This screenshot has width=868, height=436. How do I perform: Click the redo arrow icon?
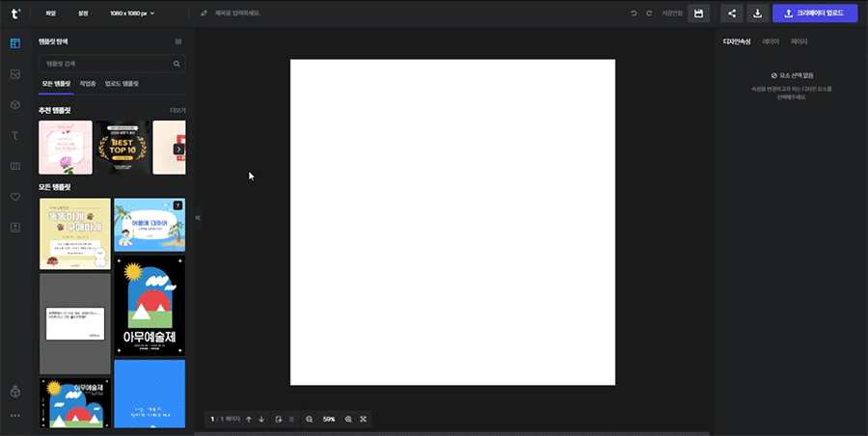click(649, 14)
